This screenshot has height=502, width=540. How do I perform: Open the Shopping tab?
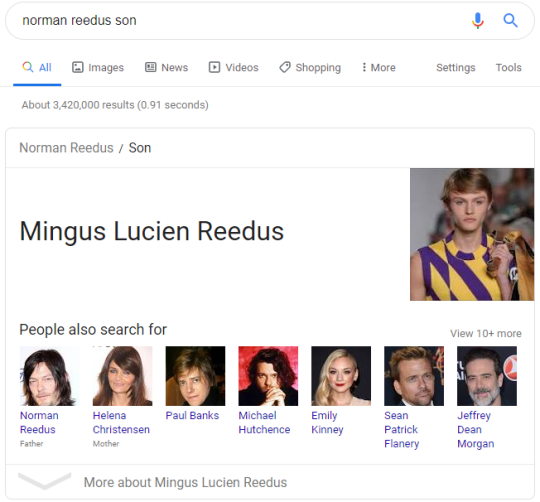click(310, 67)
